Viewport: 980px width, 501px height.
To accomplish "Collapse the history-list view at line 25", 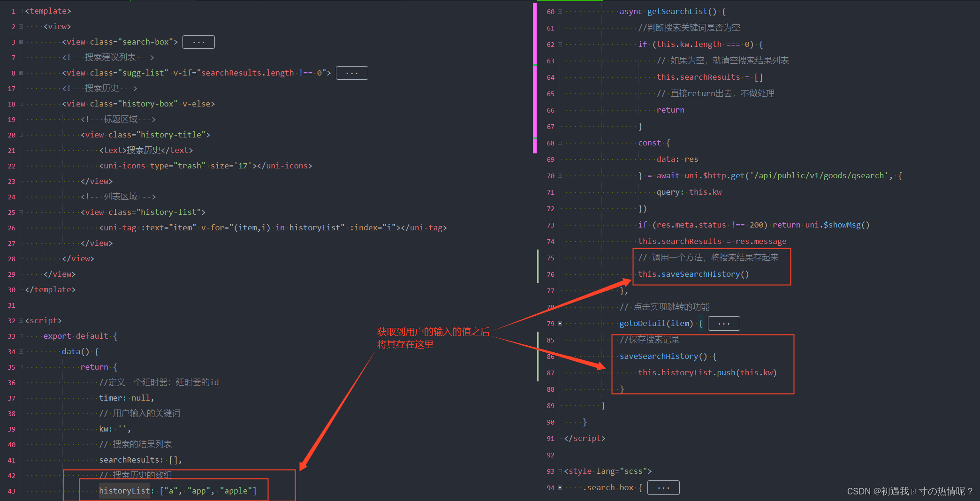I will point(21,212).
